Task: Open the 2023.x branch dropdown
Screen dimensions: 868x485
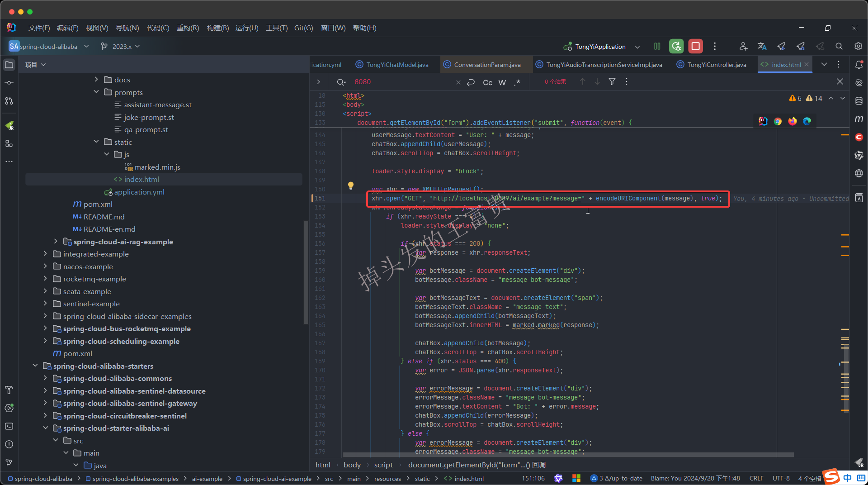Action: (x=120, y=47)
